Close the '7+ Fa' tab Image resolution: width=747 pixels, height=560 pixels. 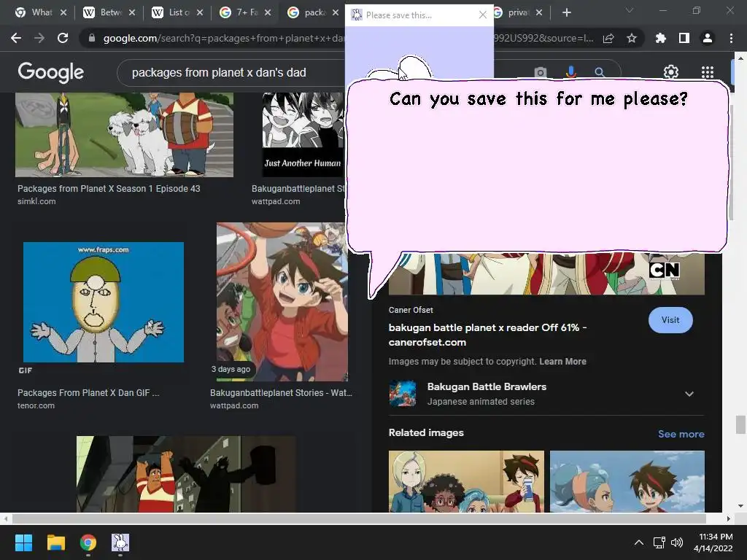coord(268,12)
